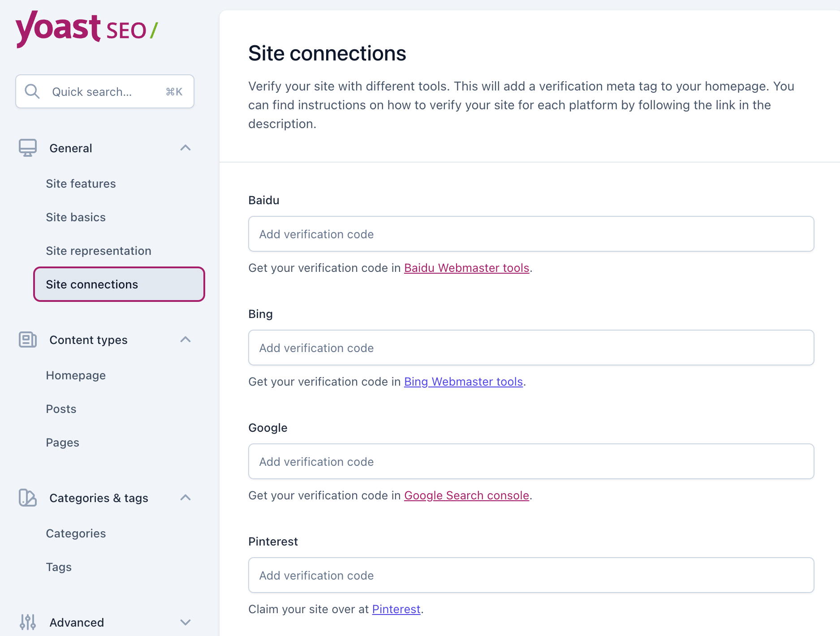840x636 pixels.
Task: Open Homepage content type settings
Action: click(x=76, y=375)
